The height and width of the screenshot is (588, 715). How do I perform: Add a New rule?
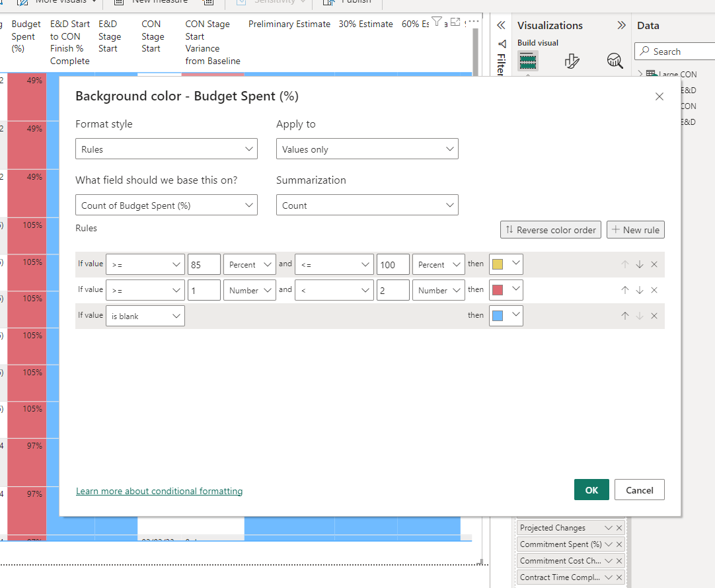635,230
